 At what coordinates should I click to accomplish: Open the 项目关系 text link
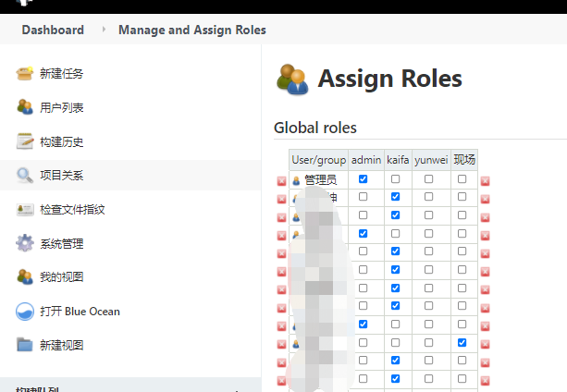(x=61, y=176)
